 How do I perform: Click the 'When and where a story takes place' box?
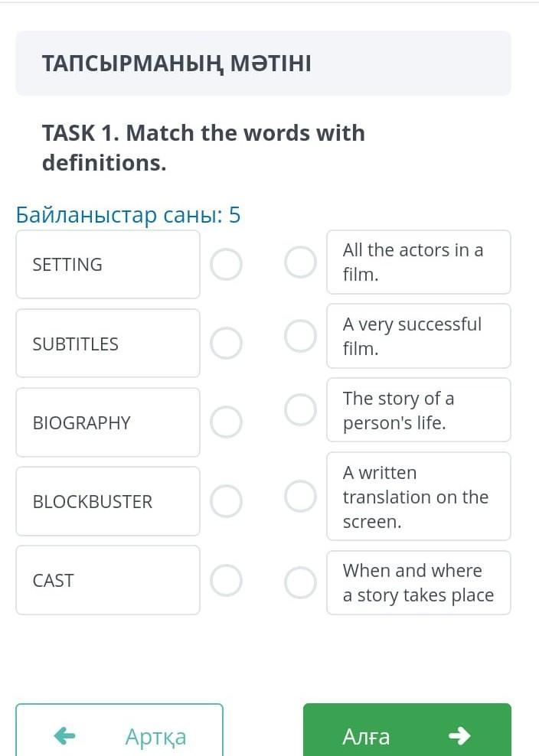tap(418, 582)
